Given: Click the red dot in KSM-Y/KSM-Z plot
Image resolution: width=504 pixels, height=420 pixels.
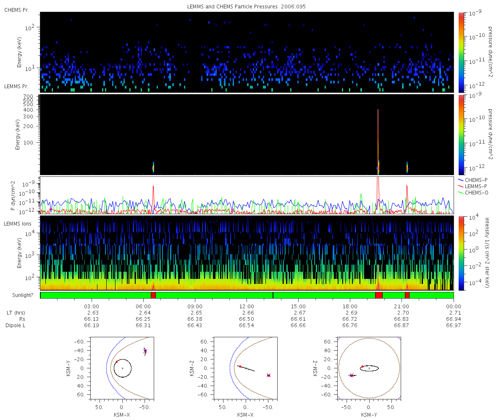Looking at the screenshot, I should coord(362,366).
